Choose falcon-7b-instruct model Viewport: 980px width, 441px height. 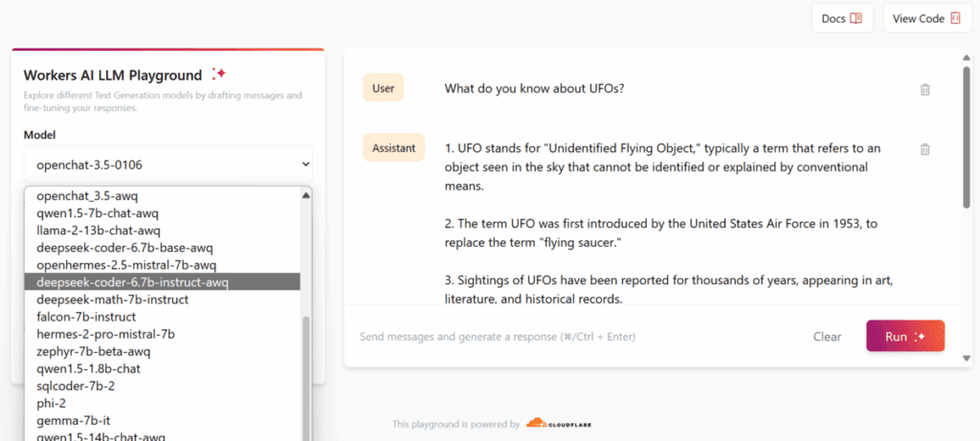[162, 317]
